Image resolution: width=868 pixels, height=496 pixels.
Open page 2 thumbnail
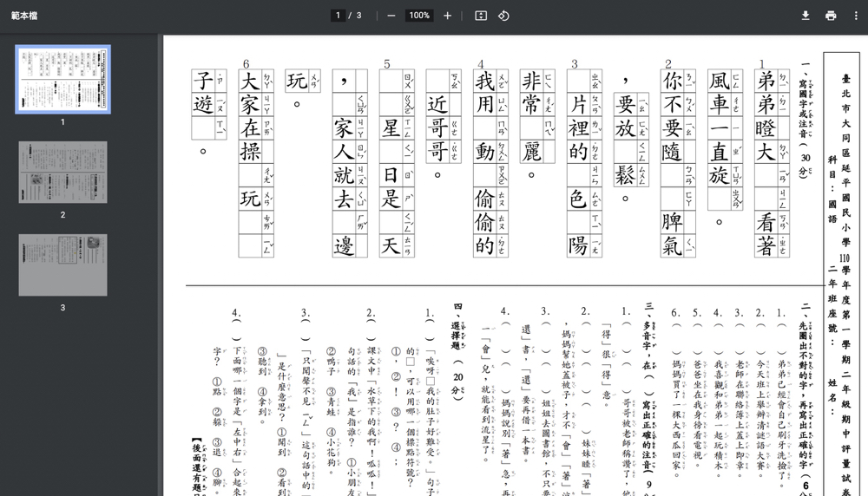point(62,172)
